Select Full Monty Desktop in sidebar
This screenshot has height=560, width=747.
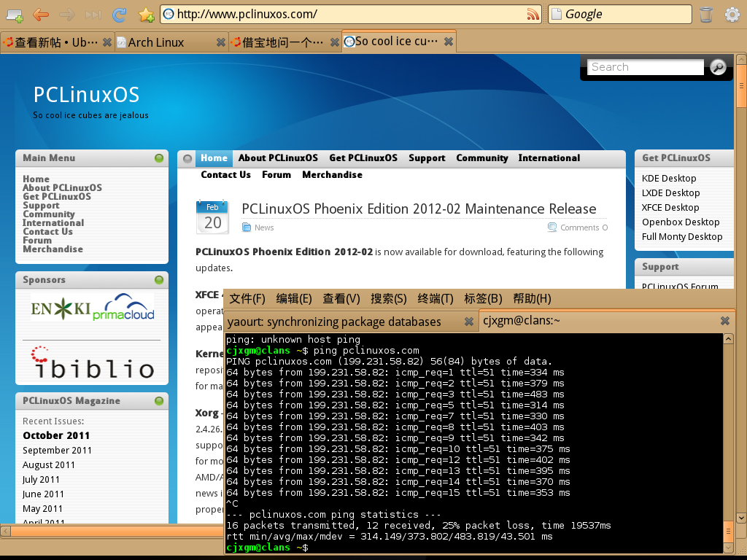[x=682, y=237]
